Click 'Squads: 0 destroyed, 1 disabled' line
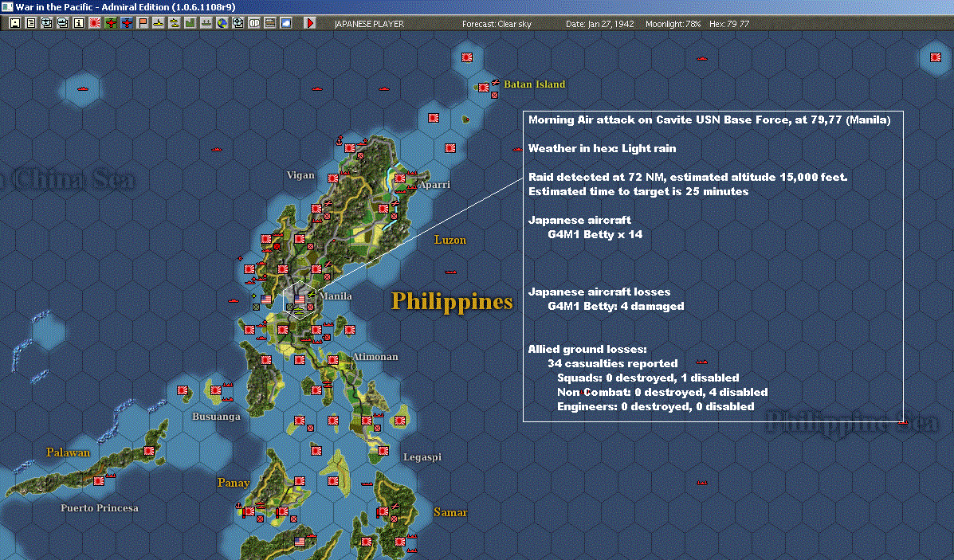Image resolution: width=954 pixels, height=560 pixels. (648, 378)
